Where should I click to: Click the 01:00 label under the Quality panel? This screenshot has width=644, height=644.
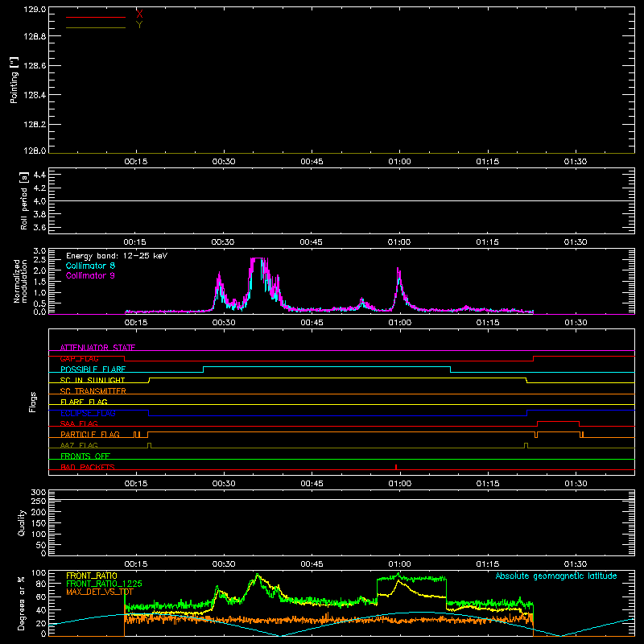click(x=399, y=564)
